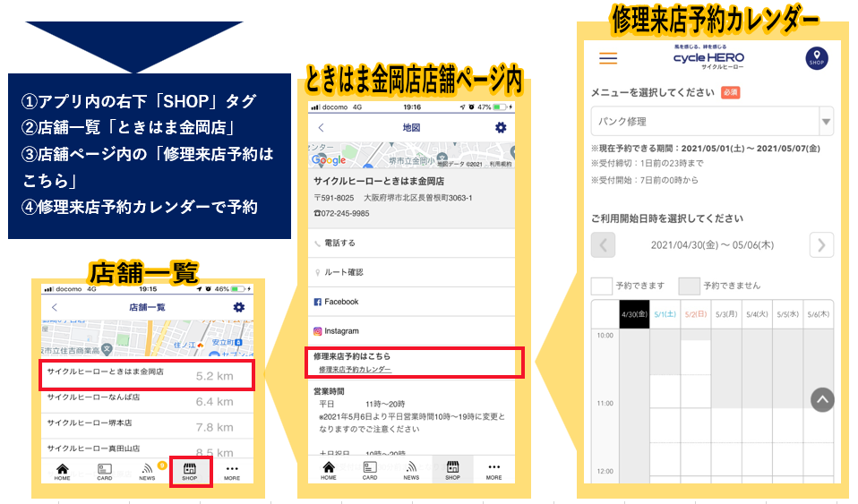Tap HOME icon in store page tab bar
The width and height of the screenshot is (858, 504).
click(329, 470)
